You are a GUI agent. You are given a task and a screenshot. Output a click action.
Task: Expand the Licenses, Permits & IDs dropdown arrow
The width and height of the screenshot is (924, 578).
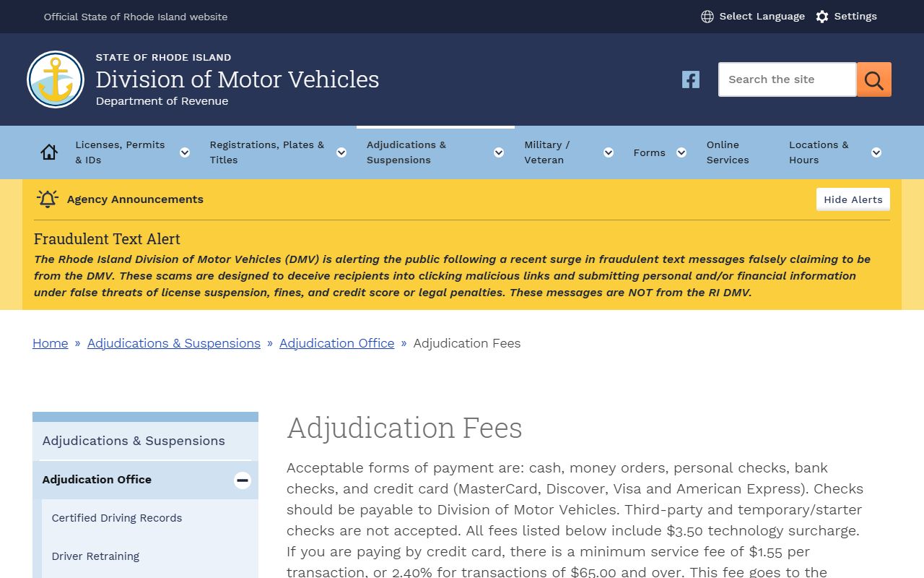[x=185, y=152]
